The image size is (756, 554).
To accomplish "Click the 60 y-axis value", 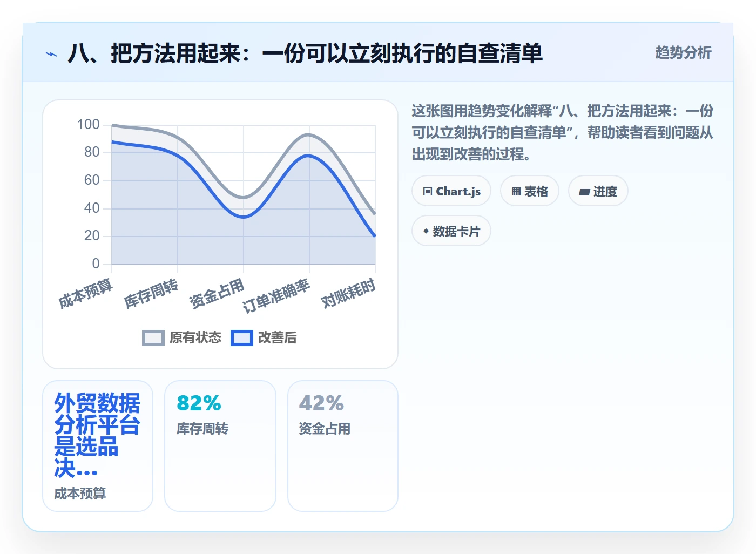I will [92, 180].
